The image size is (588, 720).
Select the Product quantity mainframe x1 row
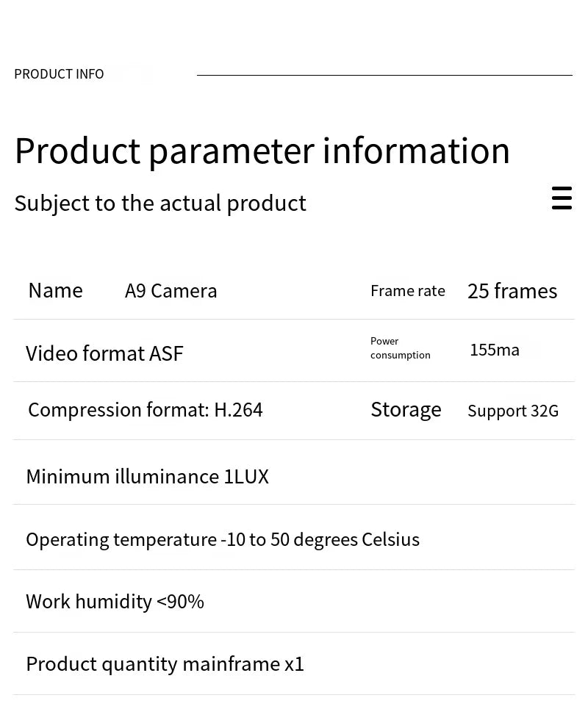[x=165, y=664]
